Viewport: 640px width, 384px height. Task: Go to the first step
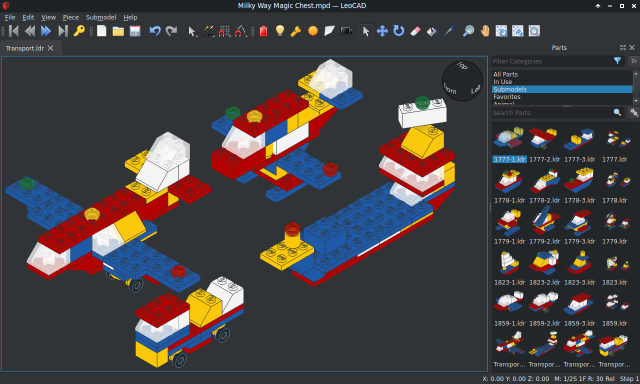13,31
